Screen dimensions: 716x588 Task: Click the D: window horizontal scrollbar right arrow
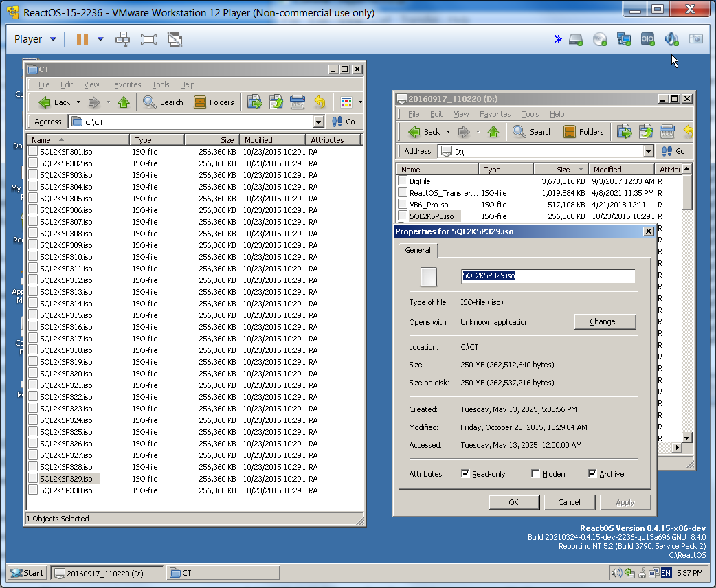678,448
